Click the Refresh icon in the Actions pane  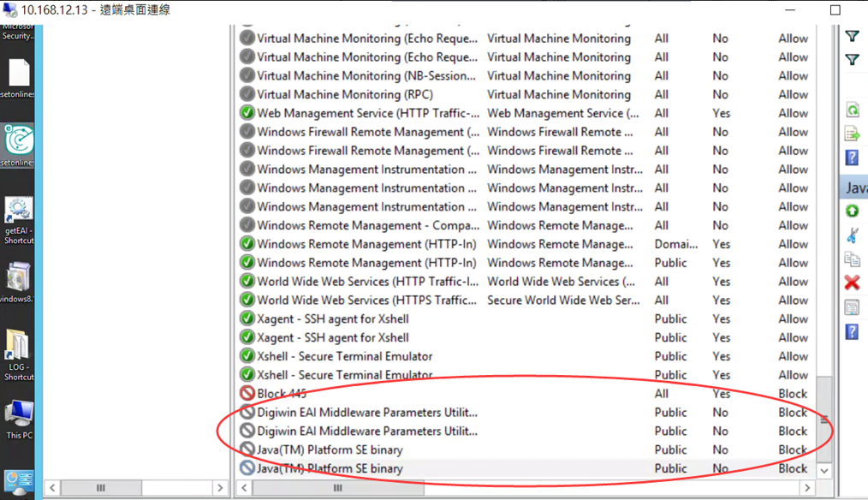tap(853, 110)
